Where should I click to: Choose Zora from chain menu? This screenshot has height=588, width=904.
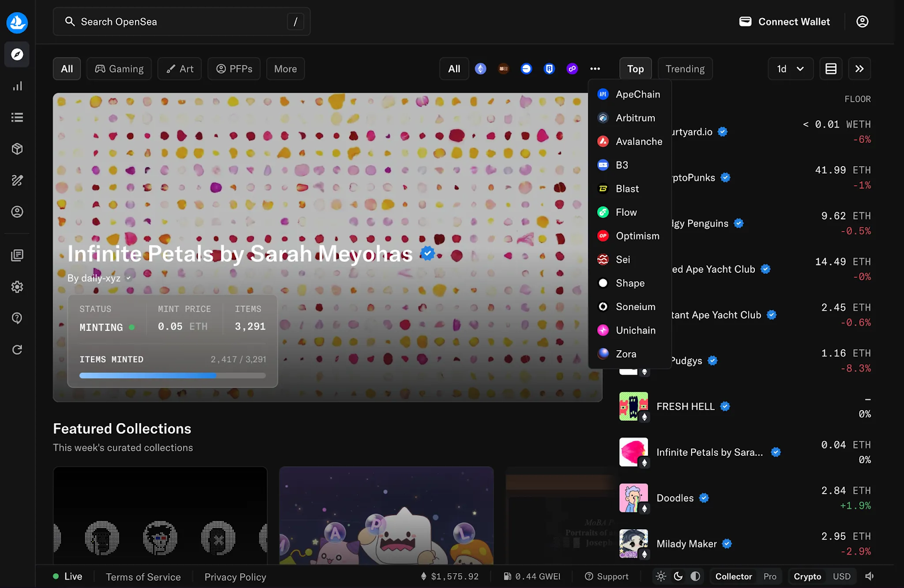tap(629, 354)
